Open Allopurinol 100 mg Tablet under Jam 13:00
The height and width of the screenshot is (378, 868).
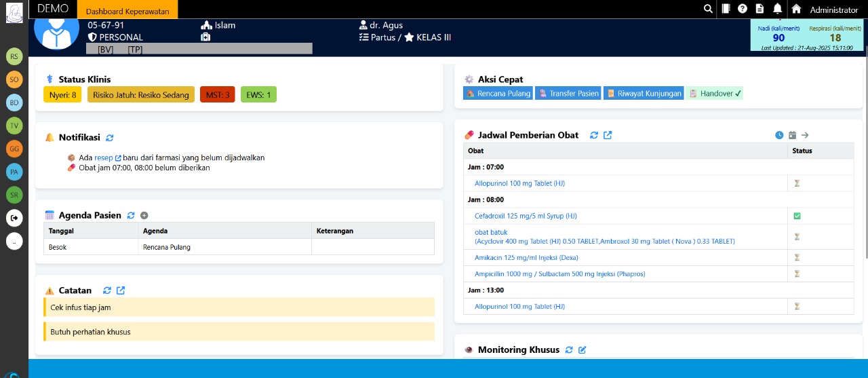click(x=519, y=307)
